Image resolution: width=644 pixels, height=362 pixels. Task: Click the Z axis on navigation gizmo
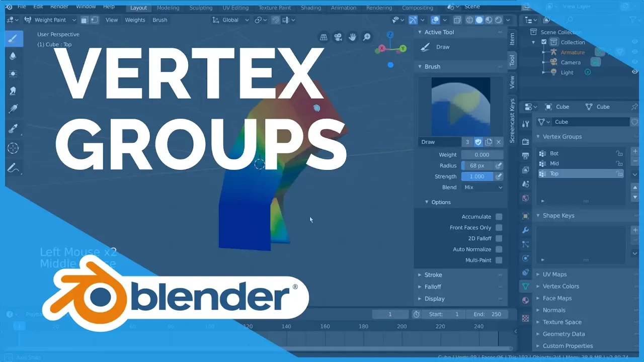tap(390, 35)
